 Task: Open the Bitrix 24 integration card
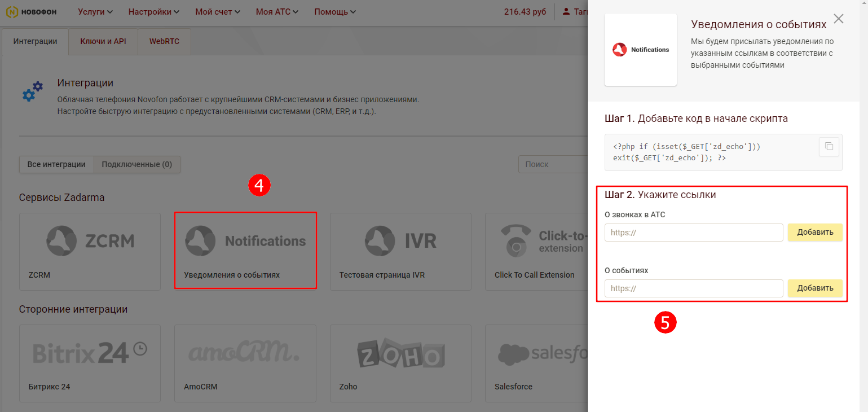click(90, 363)
